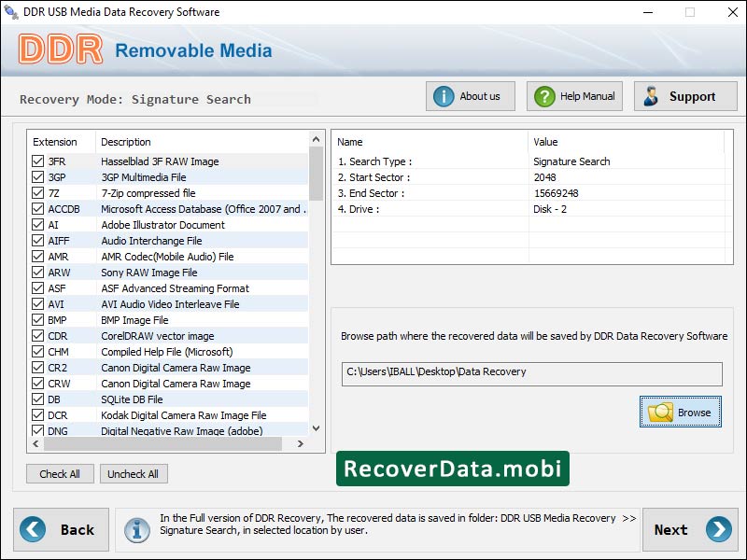Viewport: 747px width, 560px height.
Task: Toggle the AIFF extension checkbox
Action: click(x=37, y=241)
